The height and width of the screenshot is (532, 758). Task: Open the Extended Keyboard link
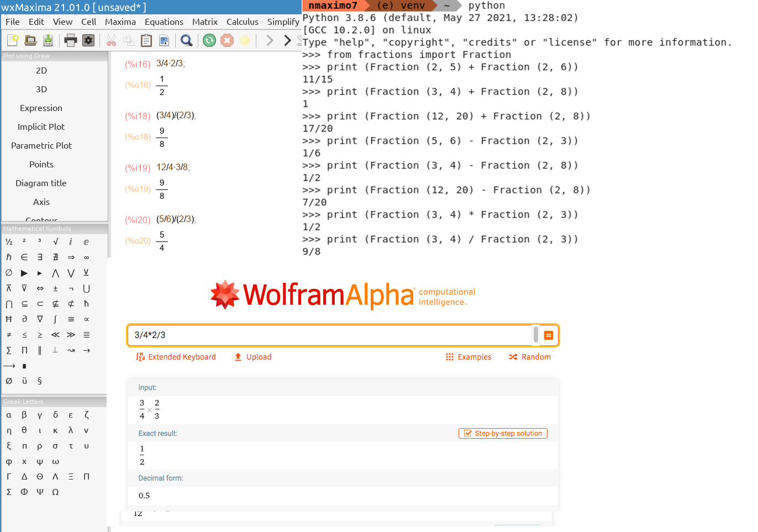click(176, 357)
